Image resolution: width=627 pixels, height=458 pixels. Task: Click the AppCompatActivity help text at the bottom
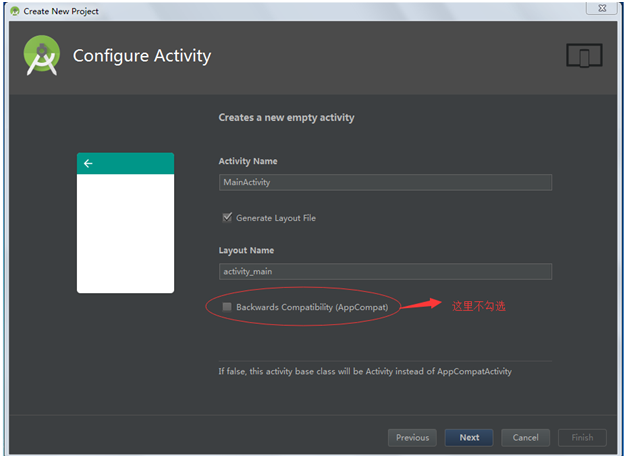pyautogui.click(x=365, y=371)
